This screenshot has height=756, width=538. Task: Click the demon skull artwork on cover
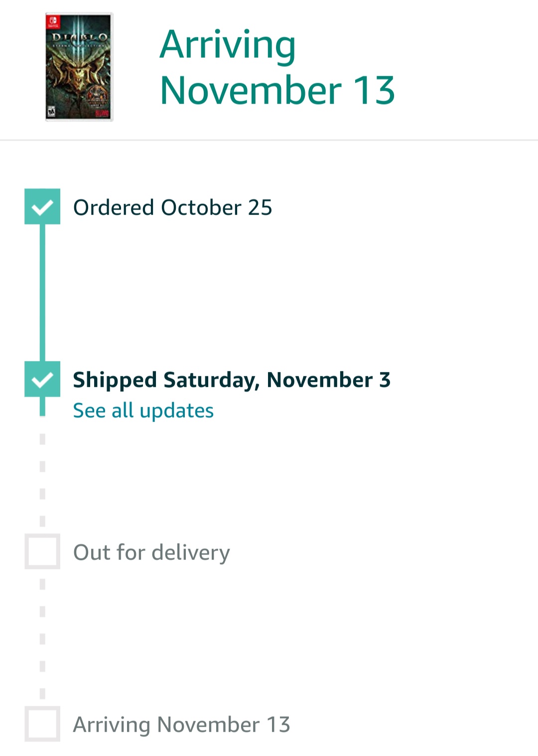[x=78, y=75]
